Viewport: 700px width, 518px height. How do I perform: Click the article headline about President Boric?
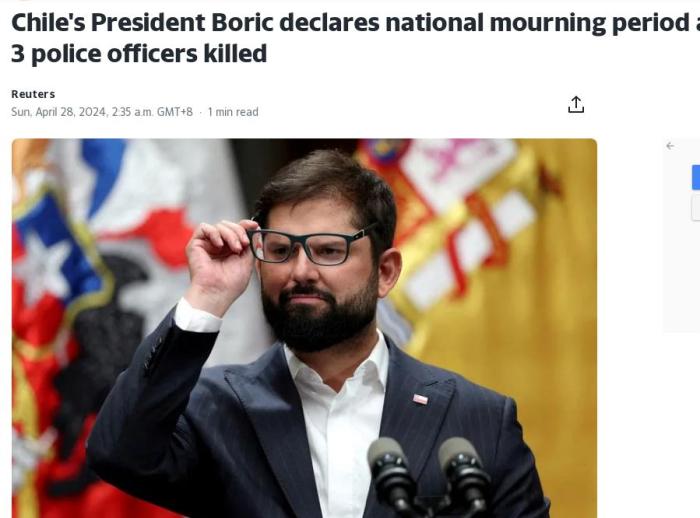(x=355, y=38)
